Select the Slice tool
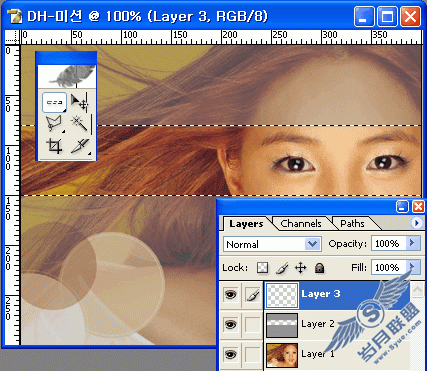The image size is (427, 371). [79, 146]
